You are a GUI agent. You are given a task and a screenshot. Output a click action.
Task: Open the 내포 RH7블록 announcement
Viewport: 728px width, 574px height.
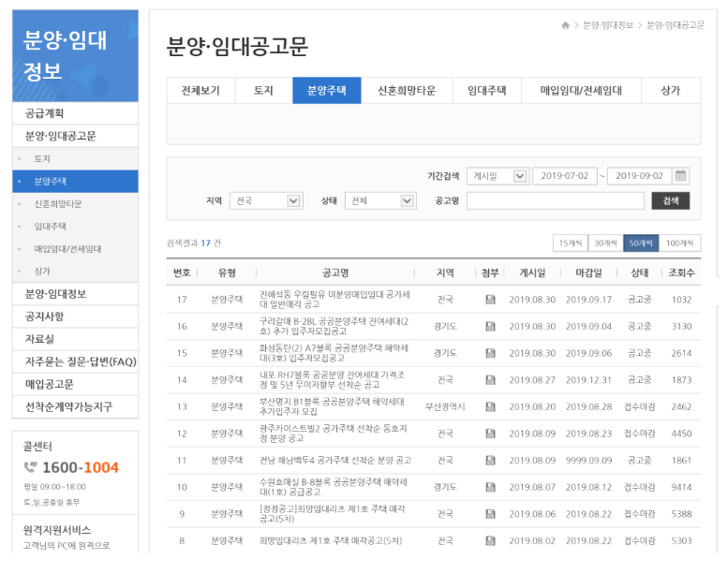pos(332,379)
